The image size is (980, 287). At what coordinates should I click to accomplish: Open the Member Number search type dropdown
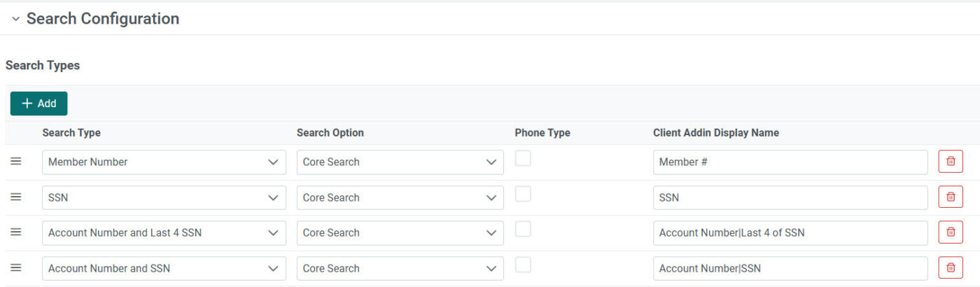pos(164,162)
